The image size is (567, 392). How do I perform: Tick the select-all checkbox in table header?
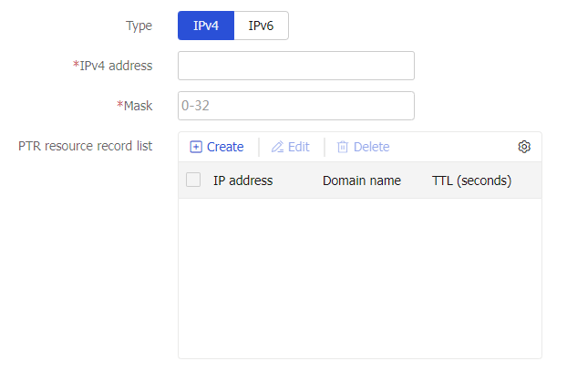pos(193,180)
